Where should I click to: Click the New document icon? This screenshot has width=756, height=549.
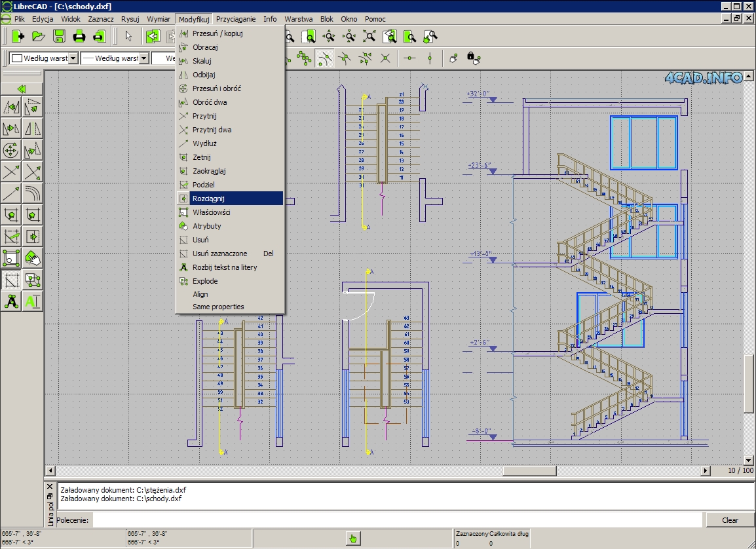tap(18, 36)
